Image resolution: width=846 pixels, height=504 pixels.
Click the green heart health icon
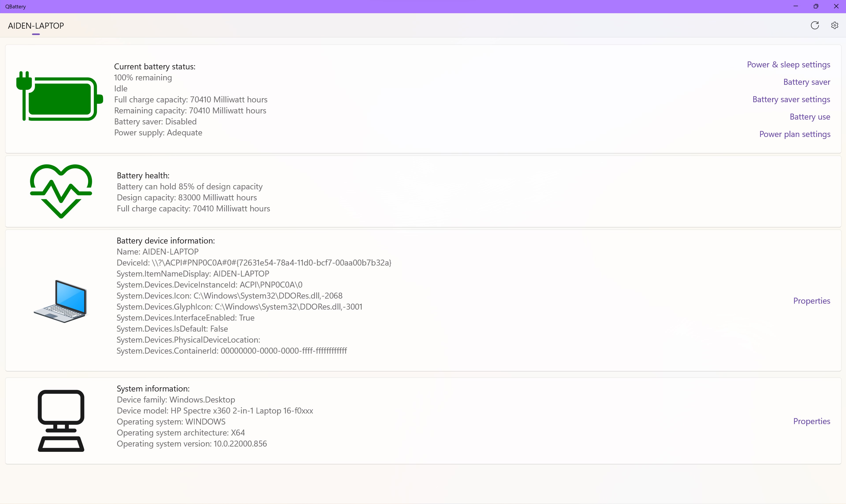pos(61,191)
